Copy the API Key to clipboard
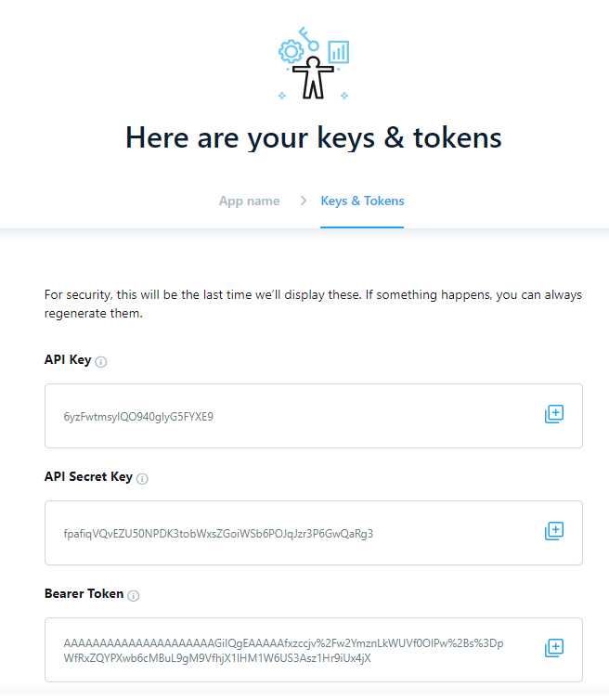Image resolution: width=609 pixels, height=700 pixels. coord(553,414)
